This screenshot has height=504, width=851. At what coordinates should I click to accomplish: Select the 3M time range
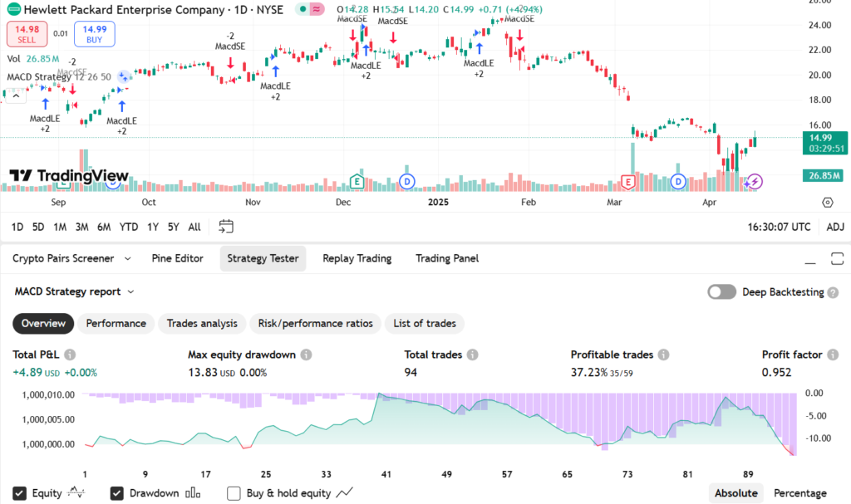tap(82, 227)
